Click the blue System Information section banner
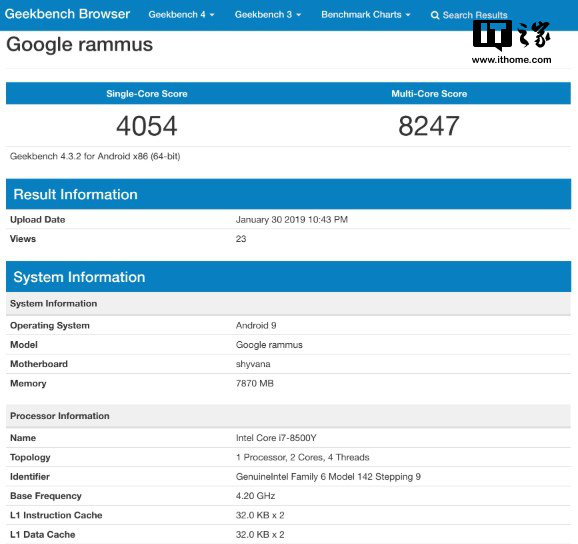The image size is (578, 544). pos(288,277)
